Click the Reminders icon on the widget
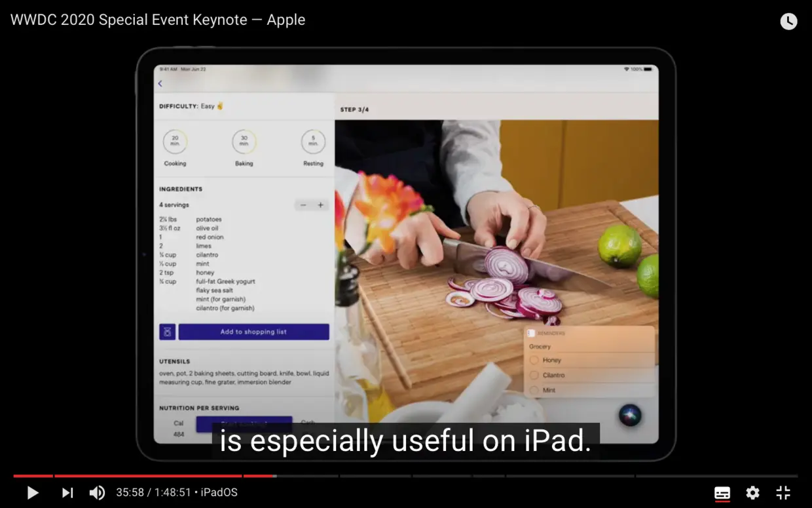This screenshot has height=508, width=812. pos(532,332)
